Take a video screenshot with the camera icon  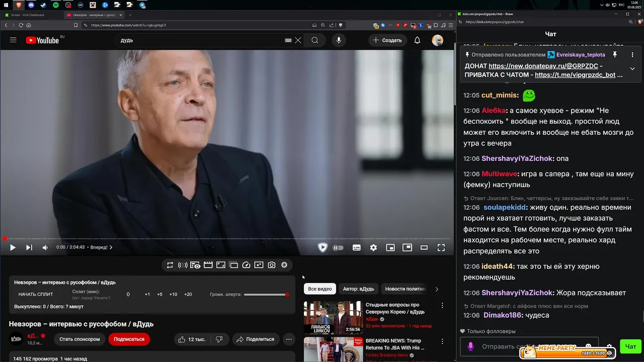tap(272, 265)
